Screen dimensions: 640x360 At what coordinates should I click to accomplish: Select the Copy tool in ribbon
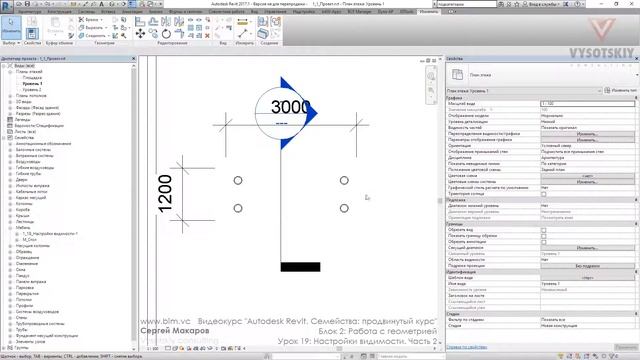pyautogui.click(x=153, y=33)
